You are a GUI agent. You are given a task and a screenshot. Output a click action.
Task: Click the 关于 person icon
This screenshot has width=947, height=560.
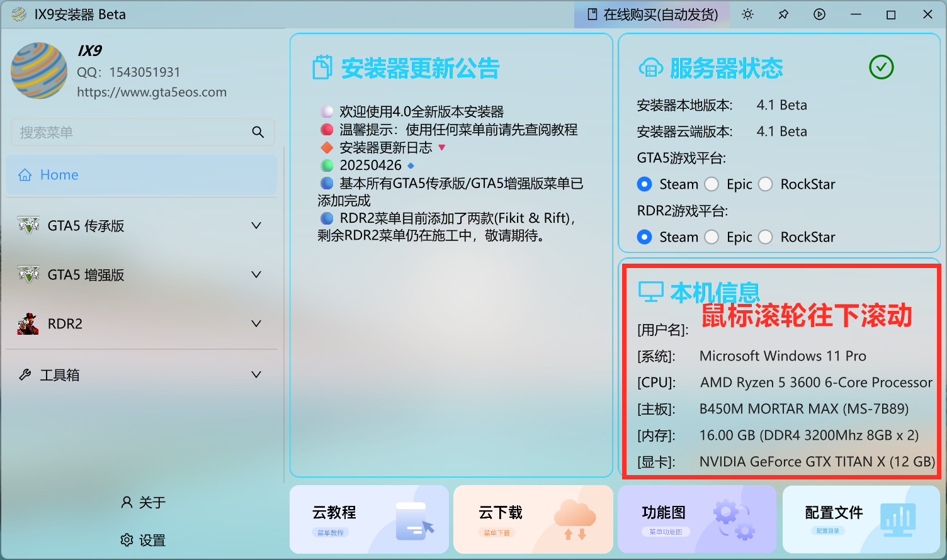pyautogui.click(x=127, y=502)
